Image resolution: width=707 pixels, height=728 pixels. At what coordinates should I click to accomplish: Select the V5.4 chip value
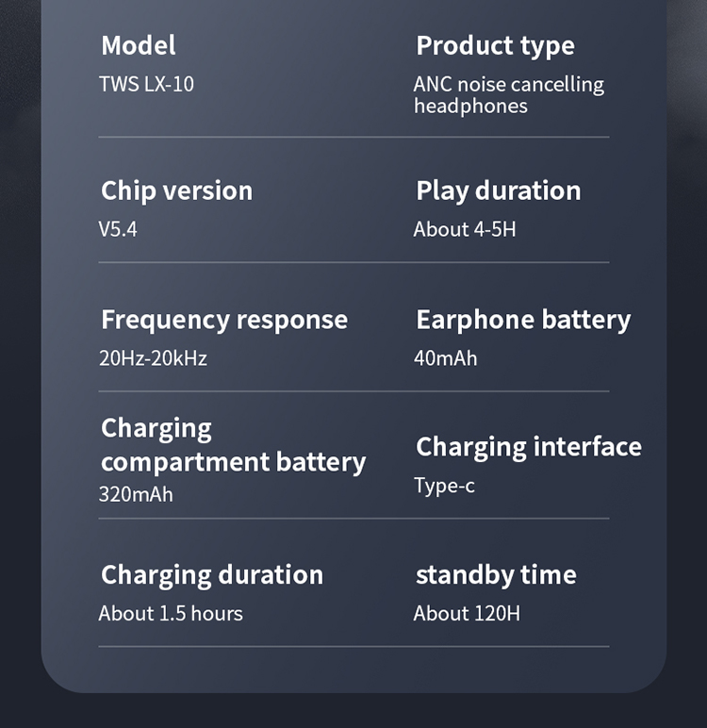pos(118,229)
